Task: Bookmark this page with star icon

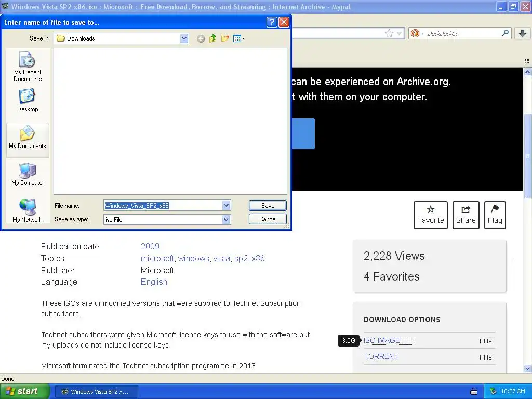Action: [x=389, y=33]
